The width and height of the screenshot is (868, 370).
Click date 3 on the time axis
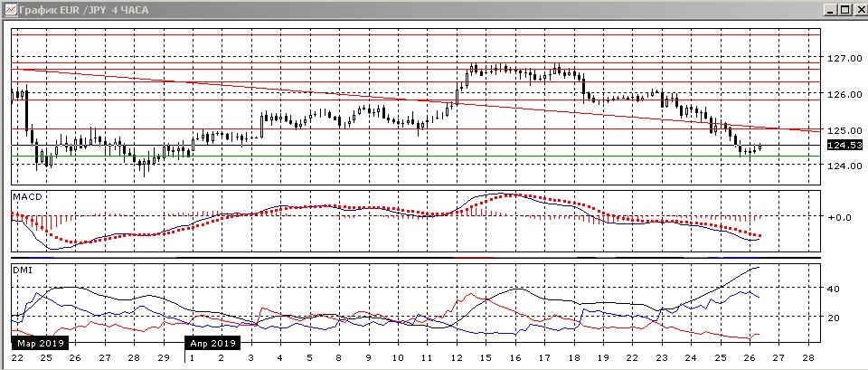[x=250, y=358]
